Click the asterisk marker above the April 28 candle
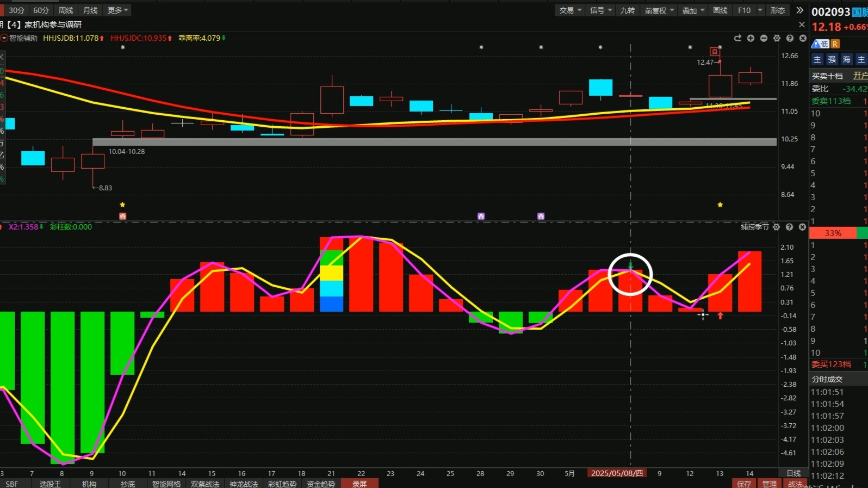 pyautogui.click(x=481, y=48)
